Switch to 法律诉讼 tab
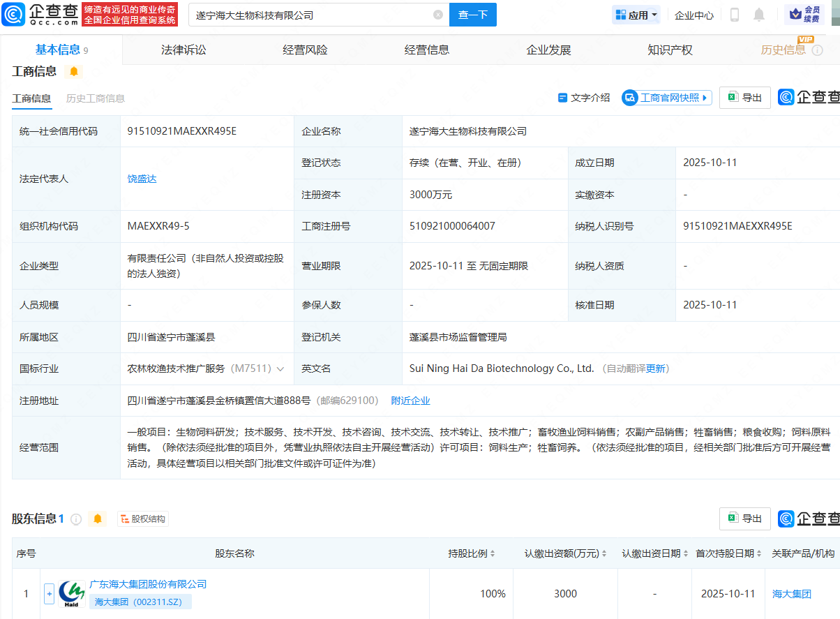Screen dimensions: 840x619 (x=183, y=50)
